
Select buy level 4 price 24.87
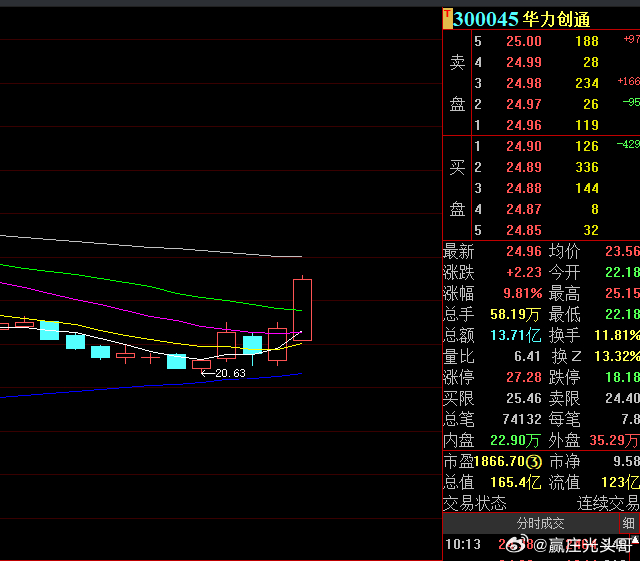(524, 209)
